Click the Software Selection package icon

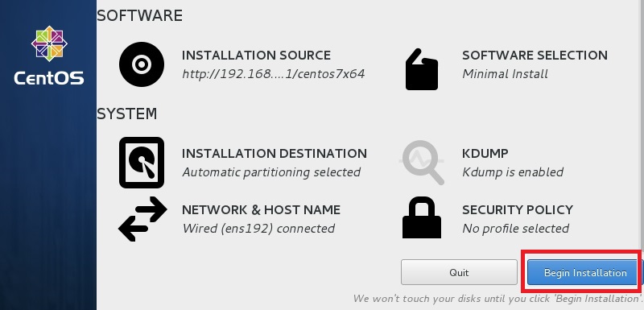(422, 69)
